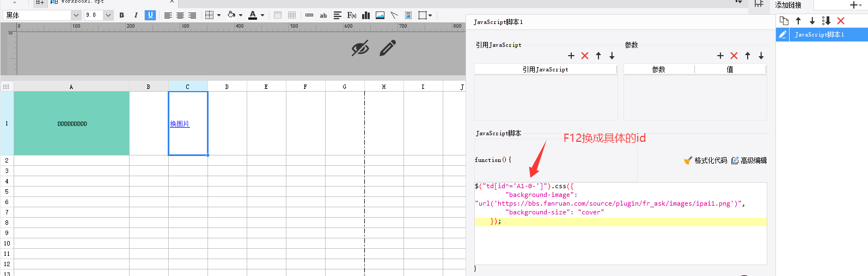The image size is (868, 276).
Task: Toggle italic formatting in the toolbar
Action: (x=136, y=15)
